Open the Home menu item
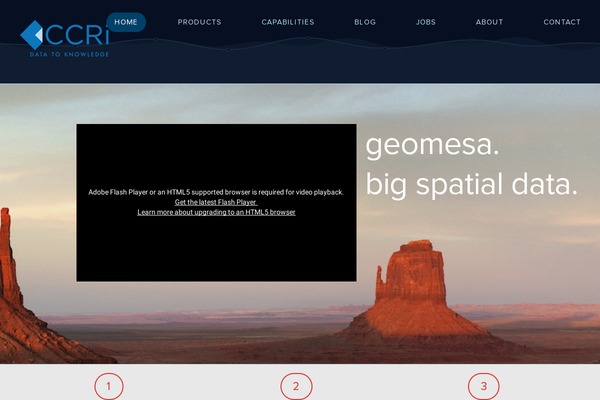The height and width of the screenshot is (400, 600). point(126,22)
